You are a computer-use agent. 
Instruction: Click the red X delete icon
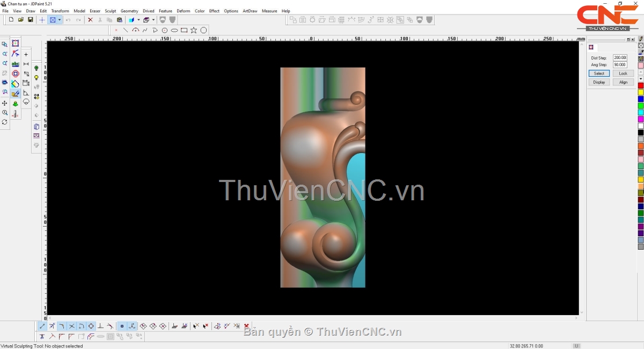pyautogui.click(x=90, y=20)
